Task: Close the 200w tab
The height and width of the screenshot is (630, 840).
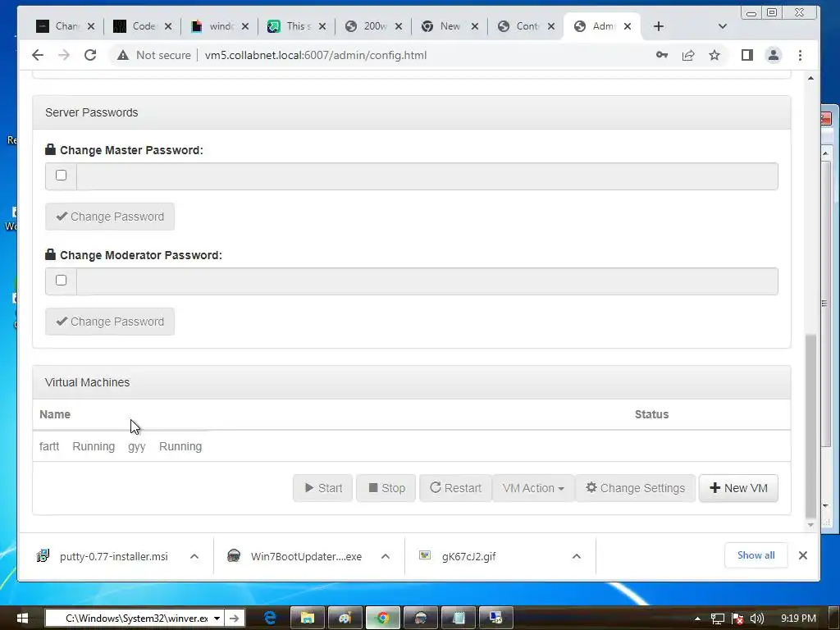Action: pyautogui.click(x=399, y=26)
